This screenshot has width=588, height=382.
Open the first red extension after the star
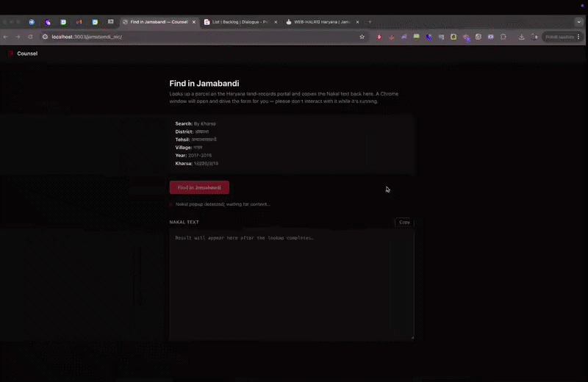pyautogui.click(x=379, y=37)
